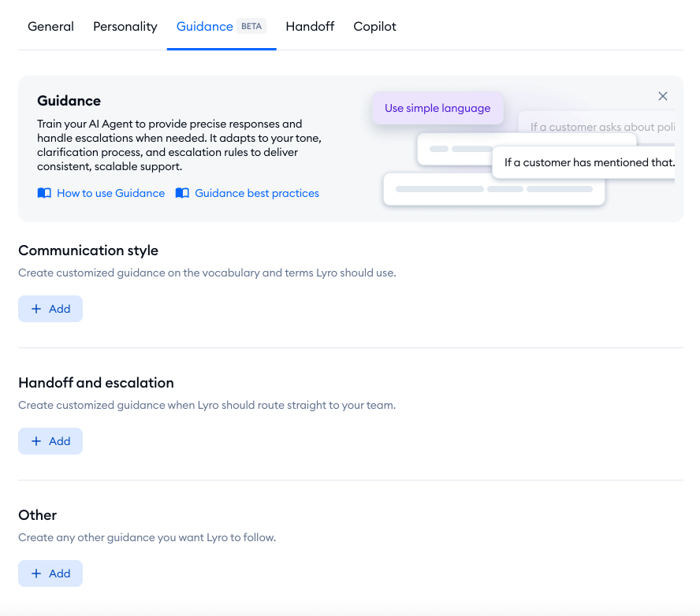Open the Copilot tab
The image size is (700, 616).
point(374,26)
